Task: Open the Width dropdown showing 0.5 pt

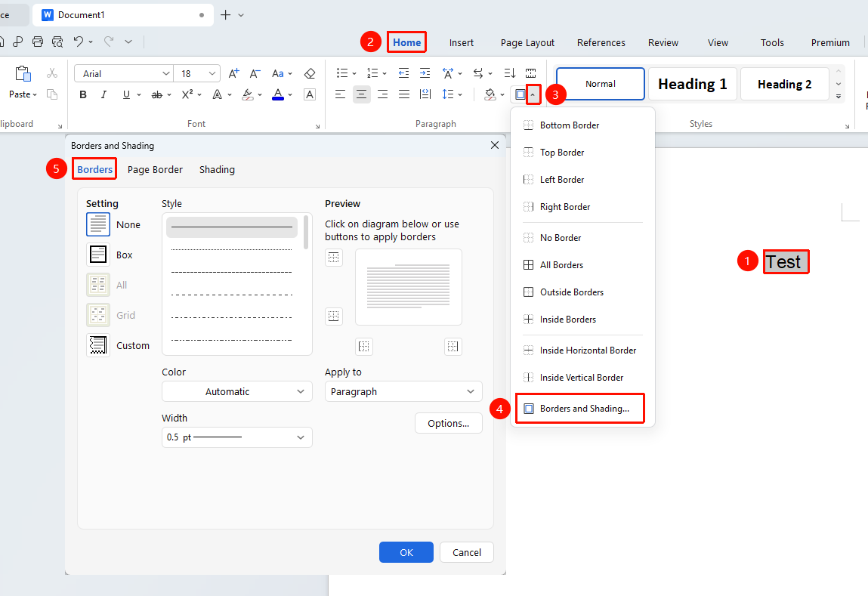Action: point(237,437)
